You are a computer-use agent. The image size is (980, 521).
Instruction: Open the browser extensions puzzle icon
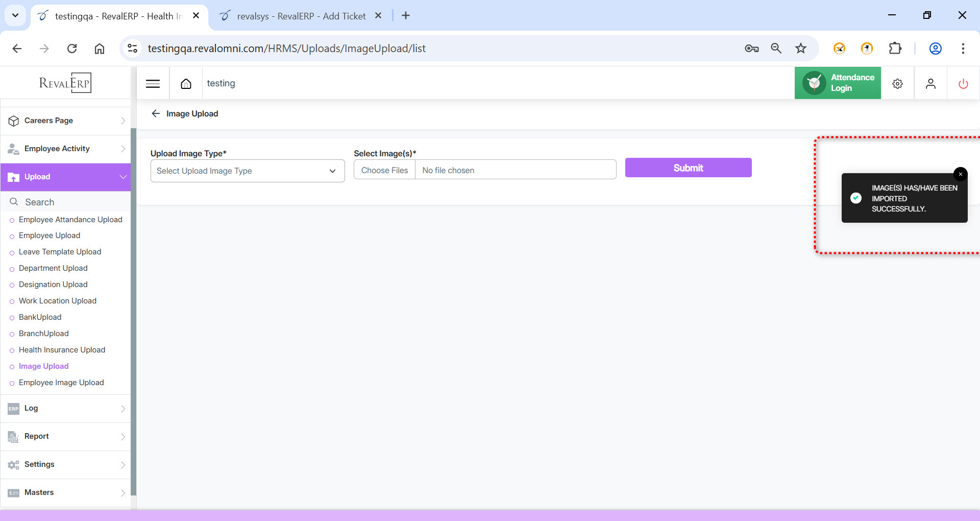[895, 49]
